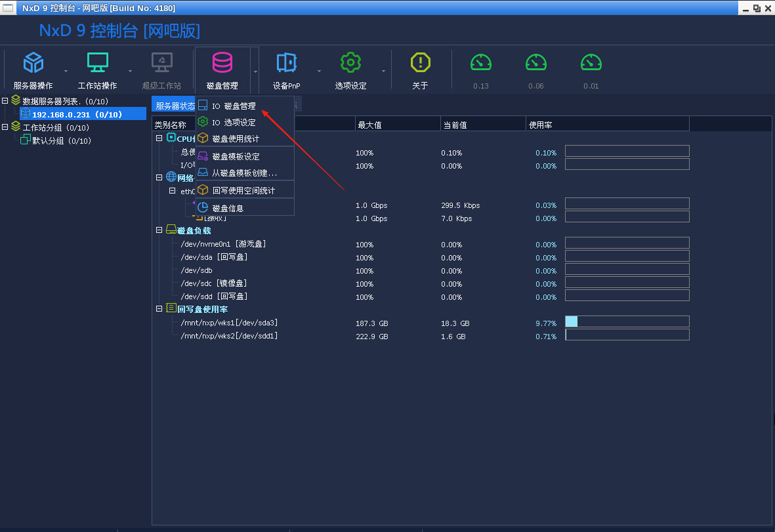Select the 服务器操作 toolbar icon

(x=33, y=69)
